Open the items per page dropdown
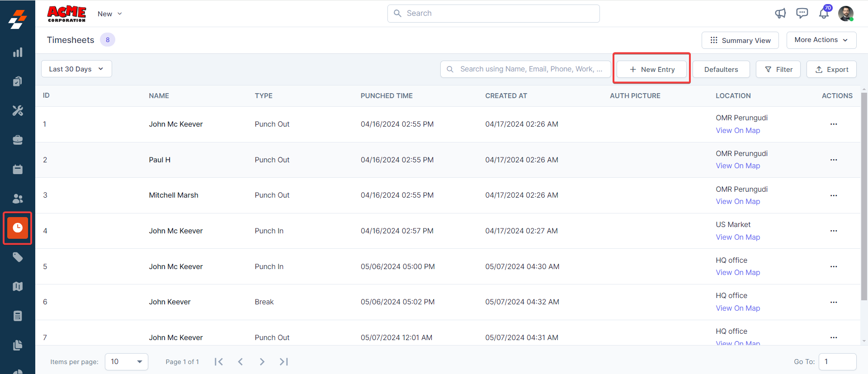868x374 pixels. click(x=127, y=362)
